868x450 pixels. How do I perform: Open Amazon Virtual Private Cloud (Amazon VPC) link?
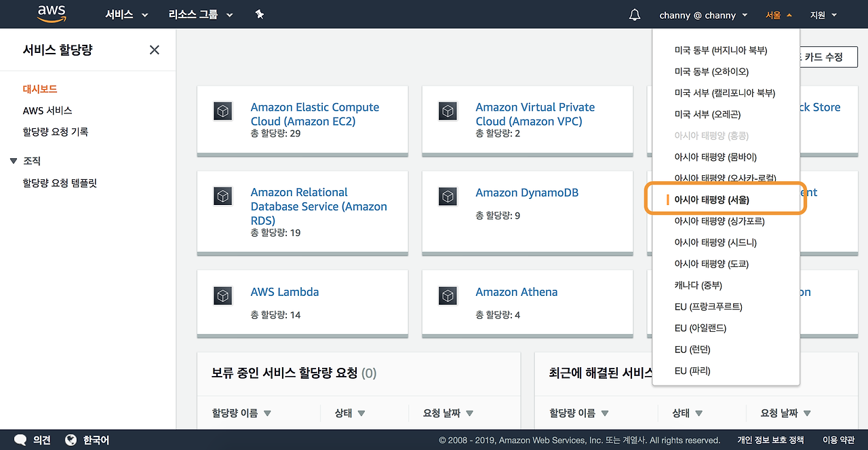[x=535, y=114]
